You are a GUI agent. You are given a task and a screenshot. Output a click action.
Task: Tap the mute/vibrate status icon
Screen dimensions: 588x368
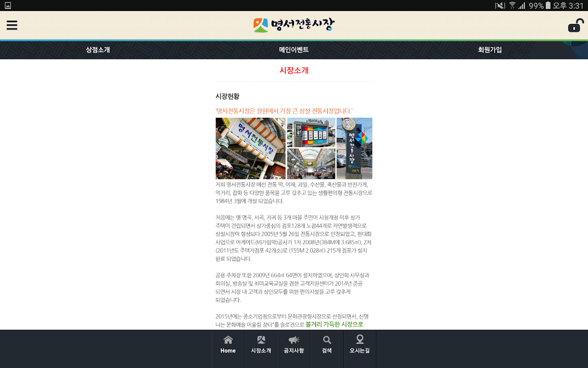[500, 6]
